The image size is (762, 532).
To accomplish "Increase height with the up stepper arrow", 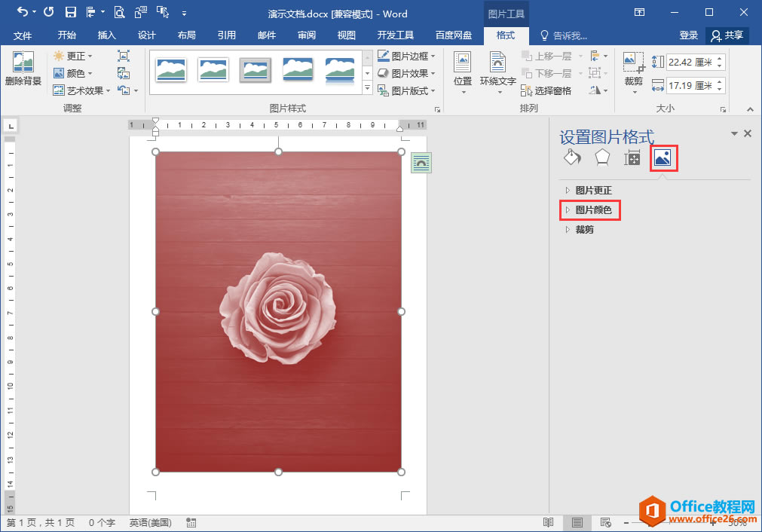I will pyautogui.click(x=720, y=58).
